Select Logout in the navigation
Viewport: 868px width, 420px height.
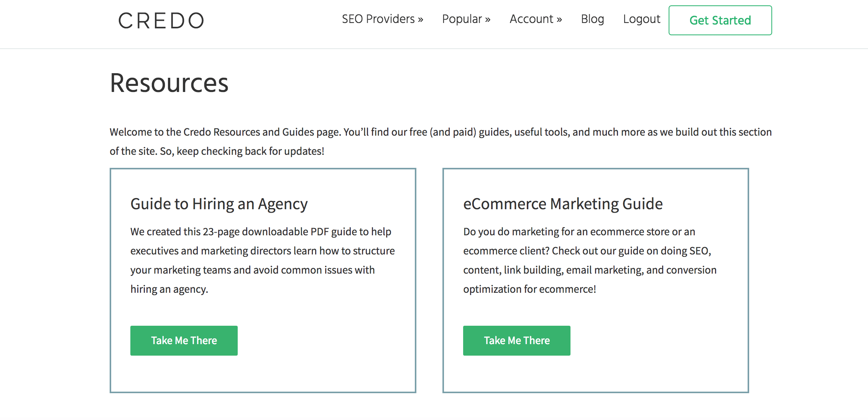[x=641, y=19]
